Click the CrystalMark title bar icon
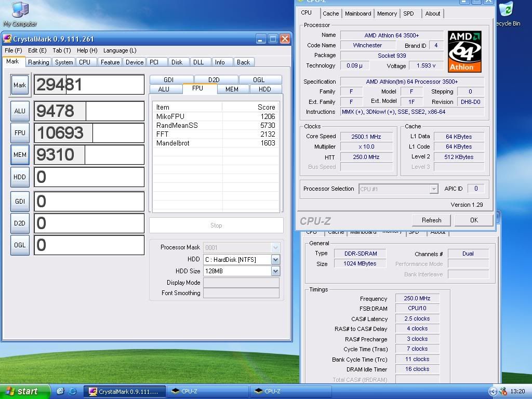The height and width of the screenshot is (399, 532). [x=7, y=39]
